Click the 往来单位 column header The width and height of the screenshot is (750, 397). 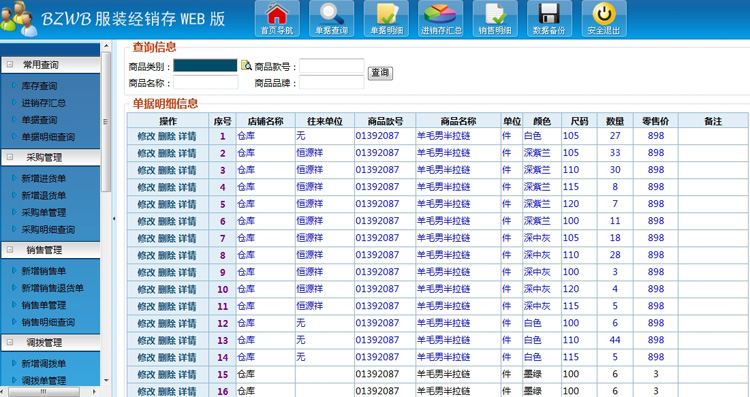(325, 121)
